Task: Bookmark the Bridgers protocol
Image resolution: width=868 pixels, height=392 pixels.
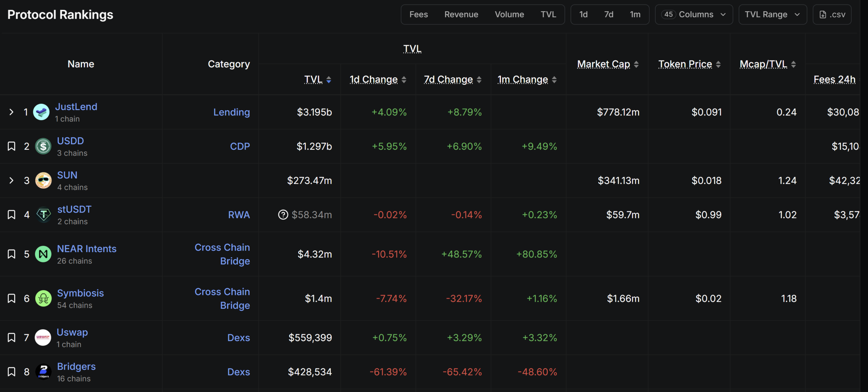Action: 12,372
